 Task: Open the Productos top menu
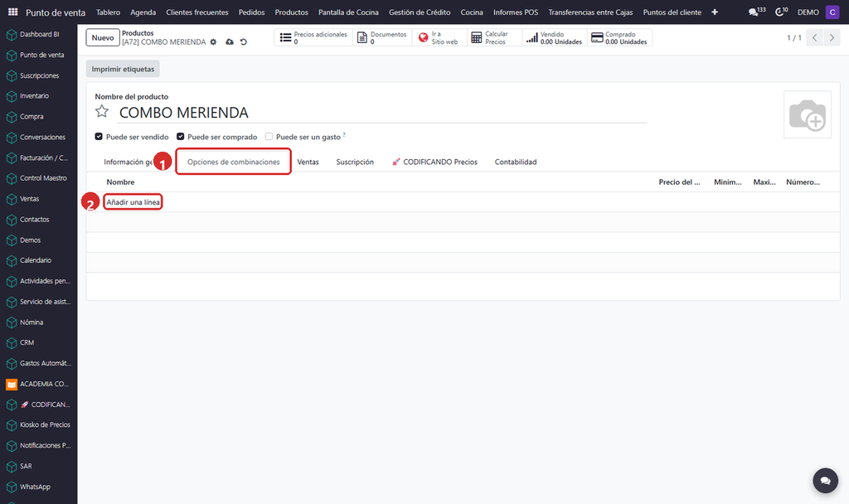[x=291, y=12]
